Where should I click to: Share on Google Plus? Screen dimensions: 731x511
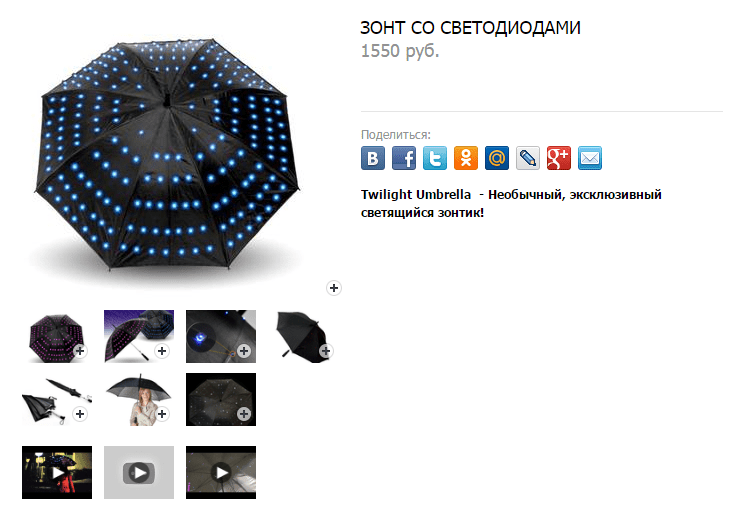(559, 158)
